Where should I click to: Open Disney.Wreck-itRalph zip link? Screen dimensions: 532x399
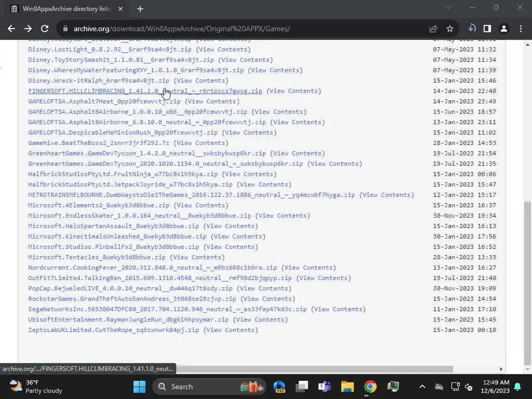(98, 81)
